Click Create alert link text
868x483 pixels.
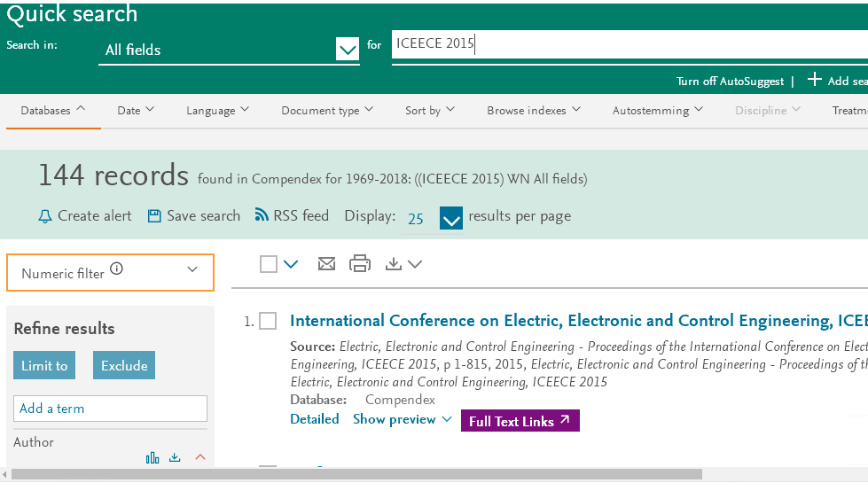coord(95,215)
